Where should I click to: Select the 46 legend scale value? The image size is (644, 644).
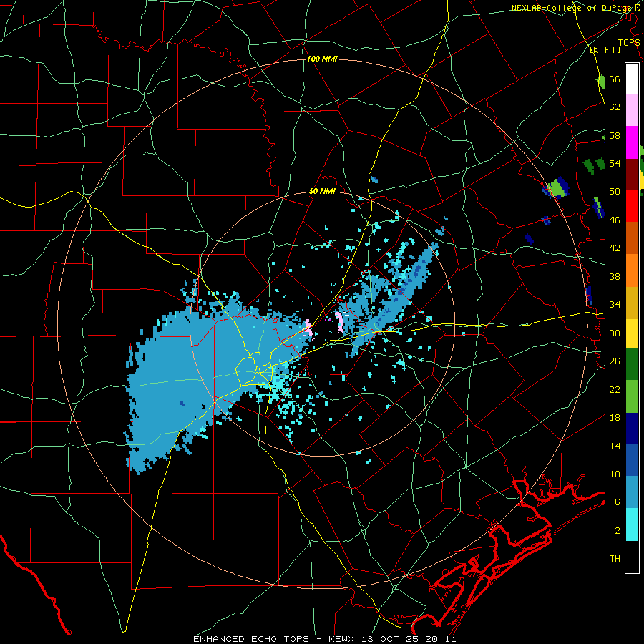pos(615,220)
